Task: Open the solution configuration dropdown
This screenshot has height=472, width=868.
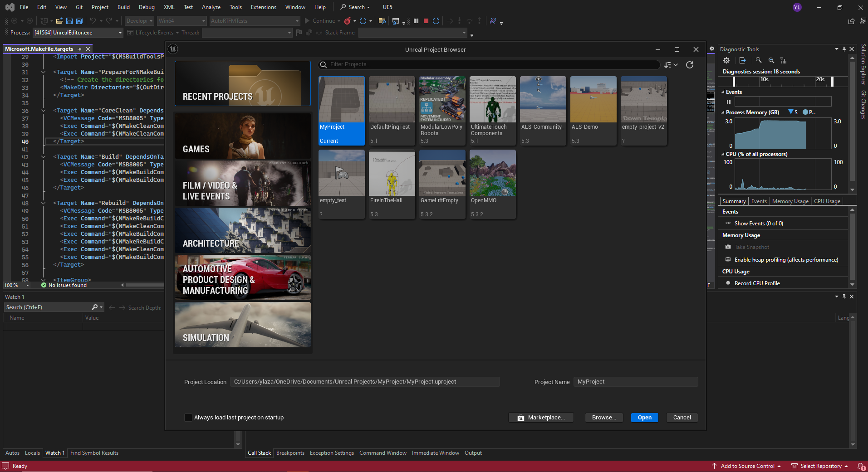Action: click(x=139, y=21)
